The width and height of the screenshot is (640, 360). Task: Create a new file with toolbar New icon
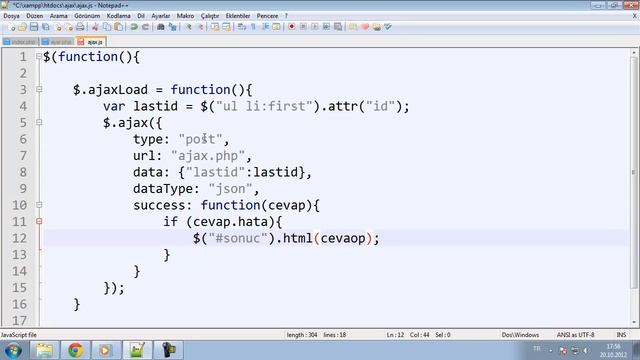coord(11,27)
